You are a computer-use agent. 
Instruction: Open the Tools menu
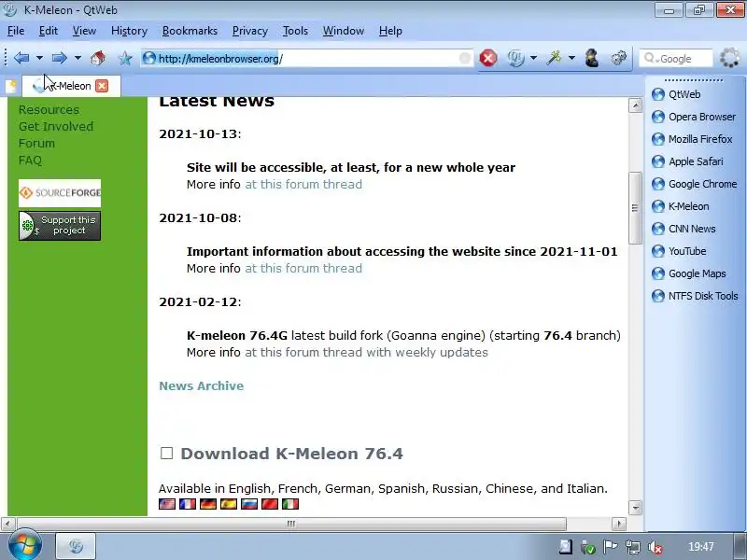point(295,31)
